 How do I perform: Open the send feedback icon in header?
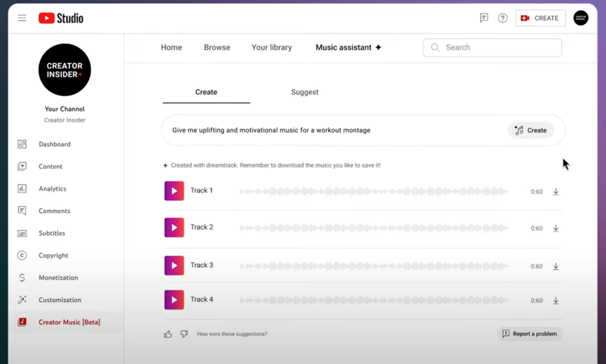[x=484, y=18]
